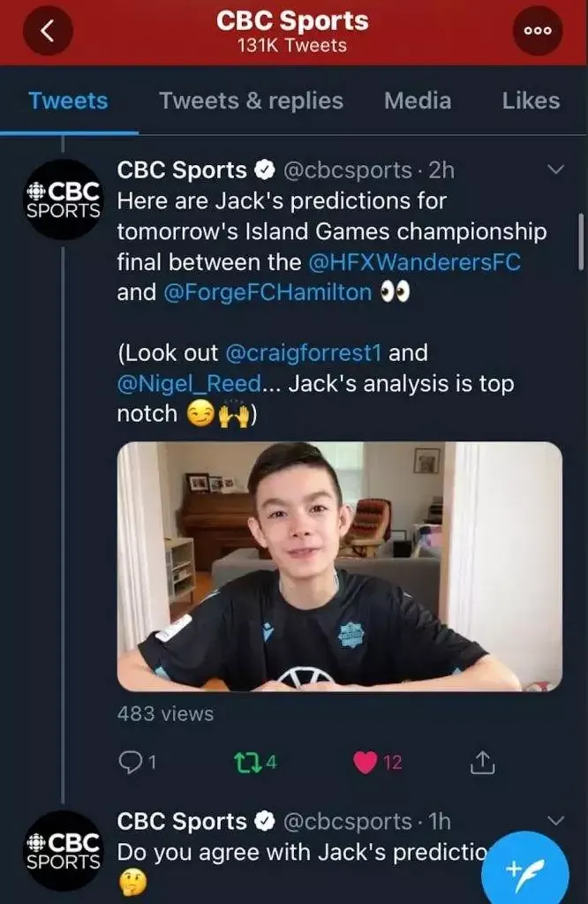The image size is (588, 904).
Task: Open the @HFXWanderersFC mention link
Action: 414,261
